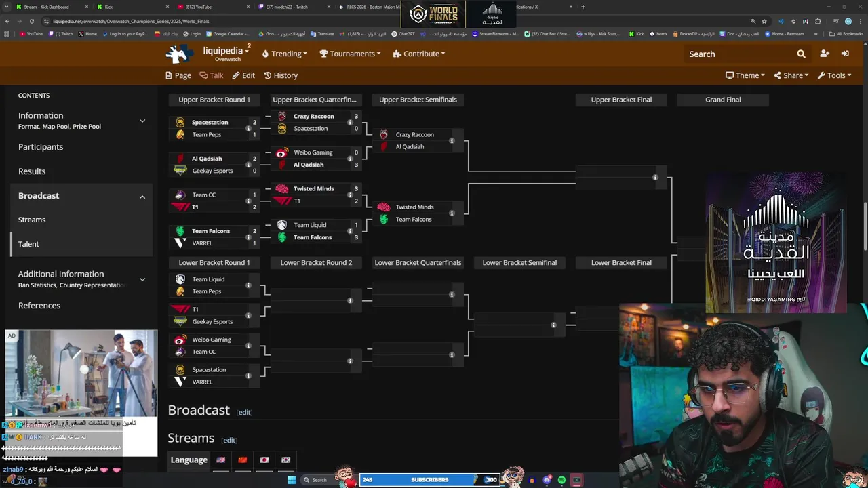This screenshot has height=488, width=868.
Task: Bookmark this page with the star icon
Action: (765, 21)
